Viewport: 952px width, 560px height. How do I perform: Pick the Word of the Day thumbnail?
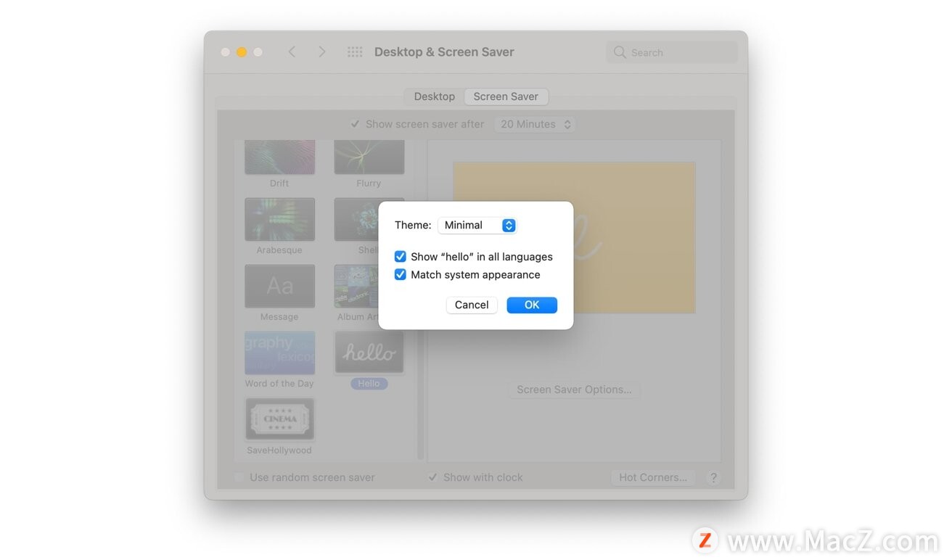coord(279,353)
